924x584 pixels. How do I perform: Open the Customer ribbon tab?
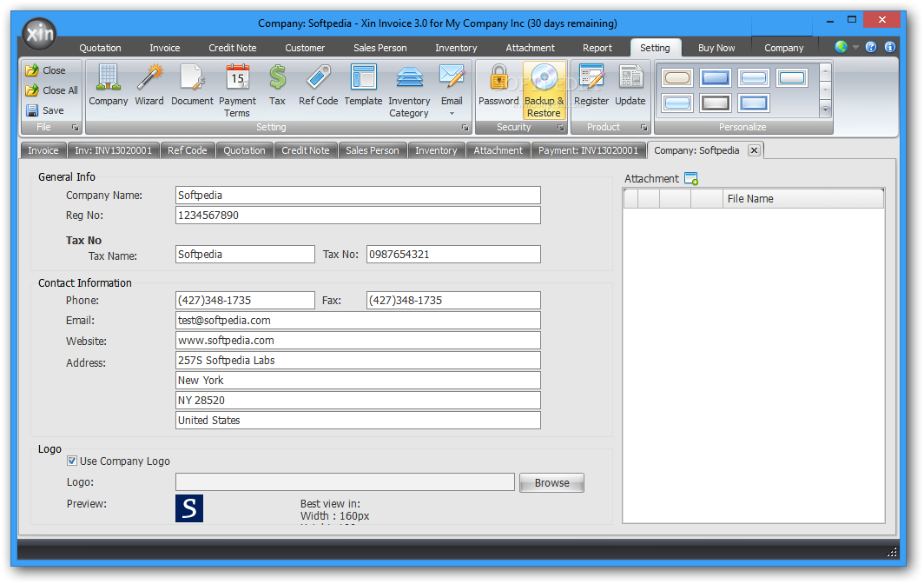pos(305,48)
